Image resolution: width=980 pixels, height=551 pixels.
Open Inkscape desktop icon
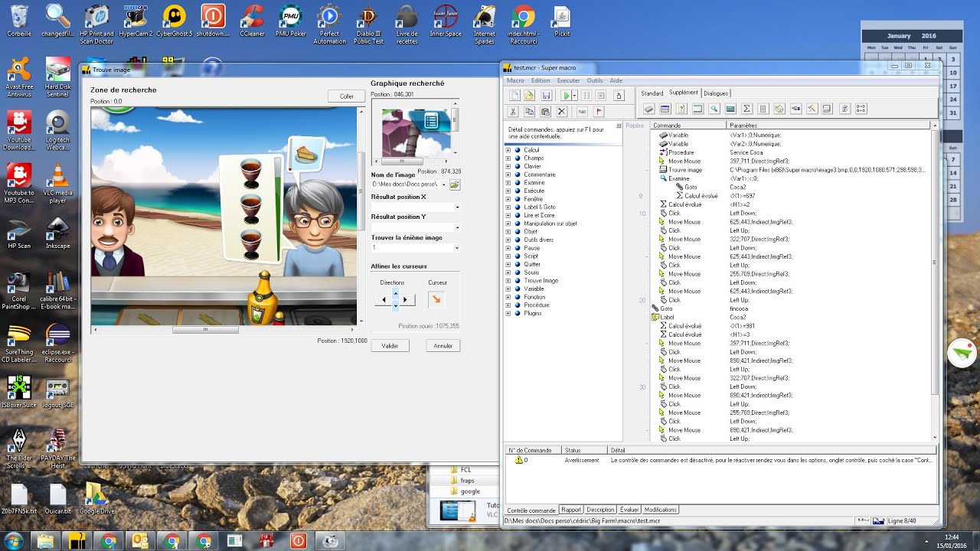click(57, 232)
